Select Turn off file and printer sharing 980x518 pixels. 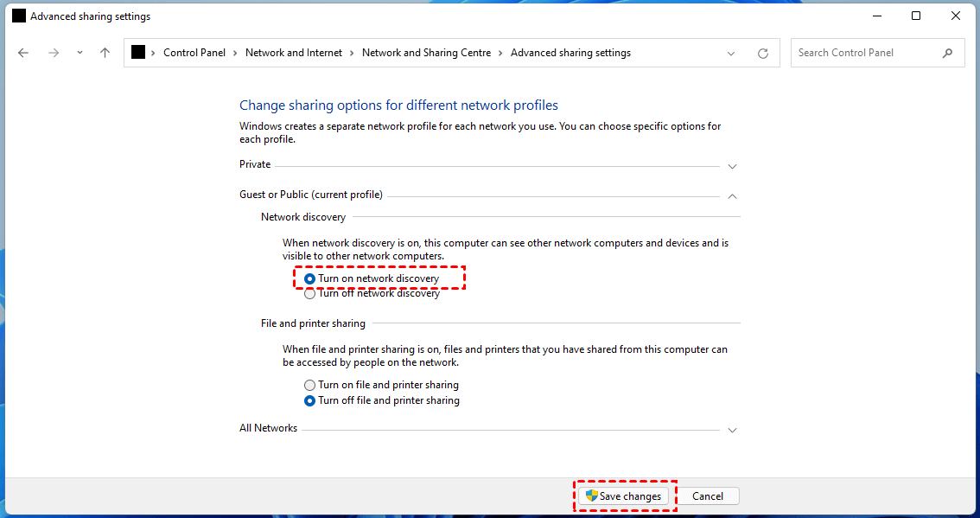tap(310, 400)
